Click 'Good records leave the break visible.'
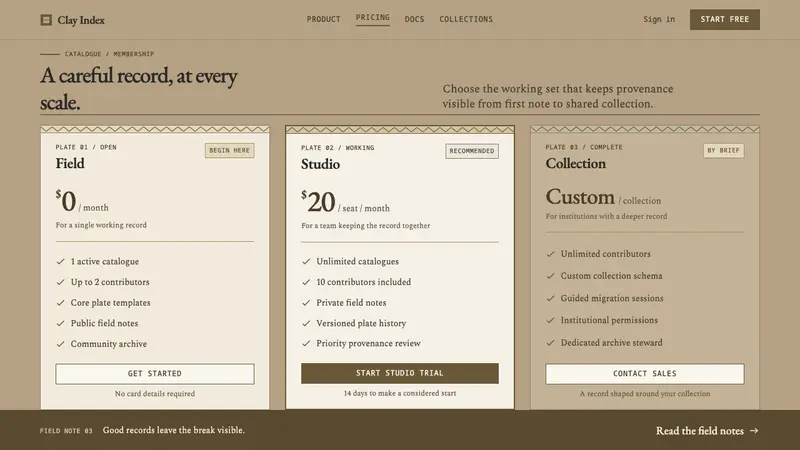800x450 pixels. point(173,430)
